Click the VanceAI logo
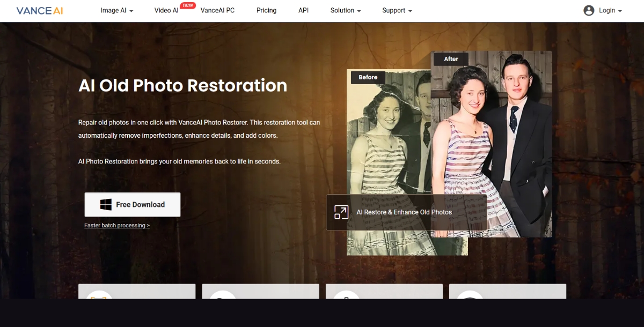The height and width of the screenshot is (327, 644). click(40, 11)
